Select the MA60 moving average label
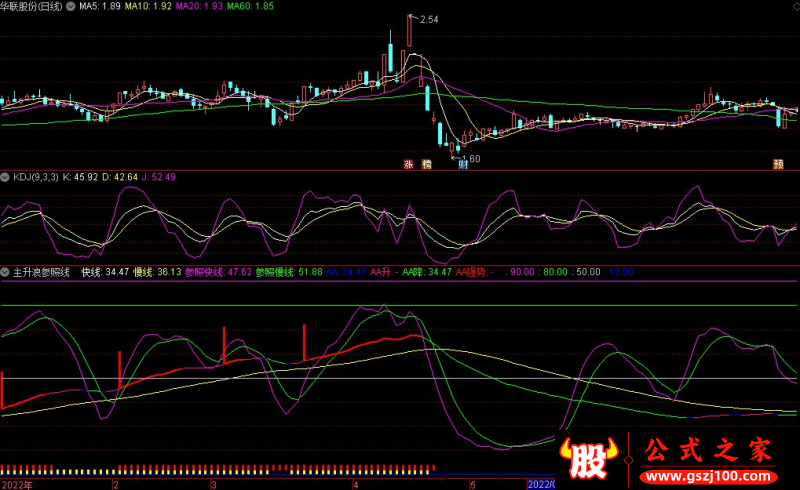Image resolution: width=800 pixels, height=490 pixels. click(x=250, y=6)
